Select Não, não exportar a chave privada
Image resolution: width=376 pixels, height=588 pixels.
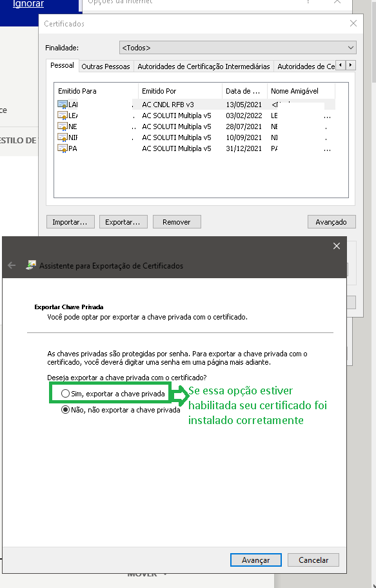[x=66, y=409]
